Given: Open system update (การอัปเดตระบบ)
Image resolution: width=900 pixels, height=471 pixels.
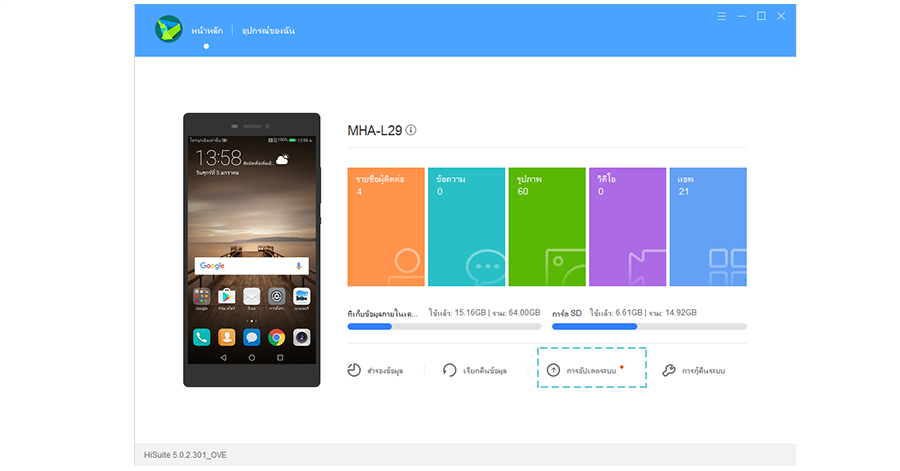Looking at the screenshot, I should (x=591, y=369).
